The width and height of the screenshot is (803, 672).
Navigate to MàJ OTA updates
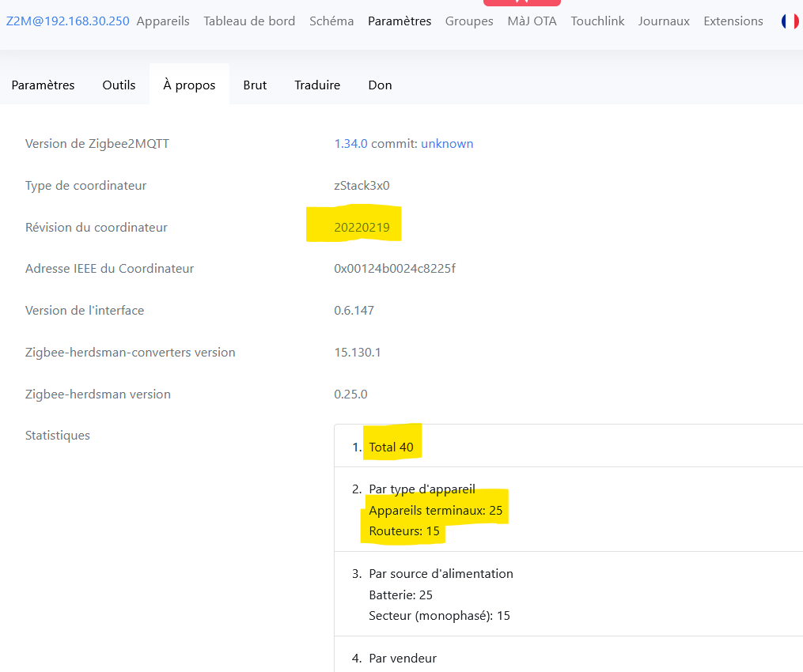pyautogui.click(x=532, y=21)
